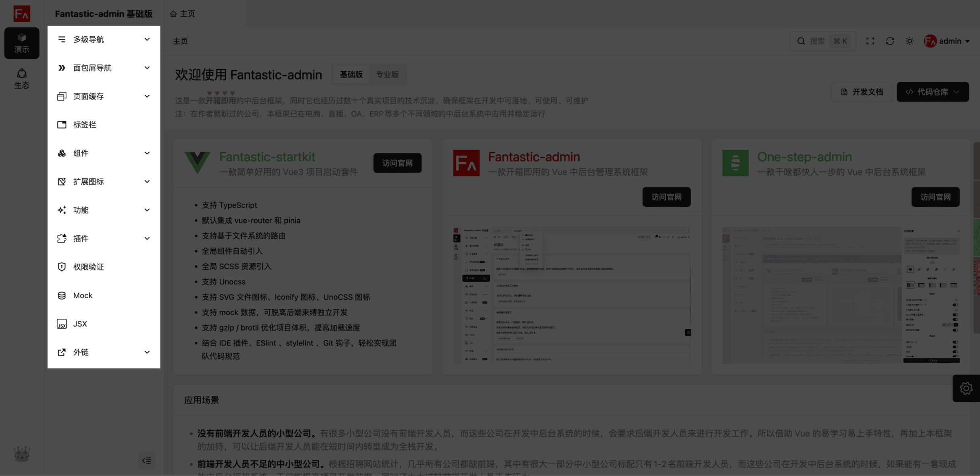Click 访问官网 on the Fantastic-startkit card
The height and width of the screenshot is (476, 980).
tap(397, 163)
